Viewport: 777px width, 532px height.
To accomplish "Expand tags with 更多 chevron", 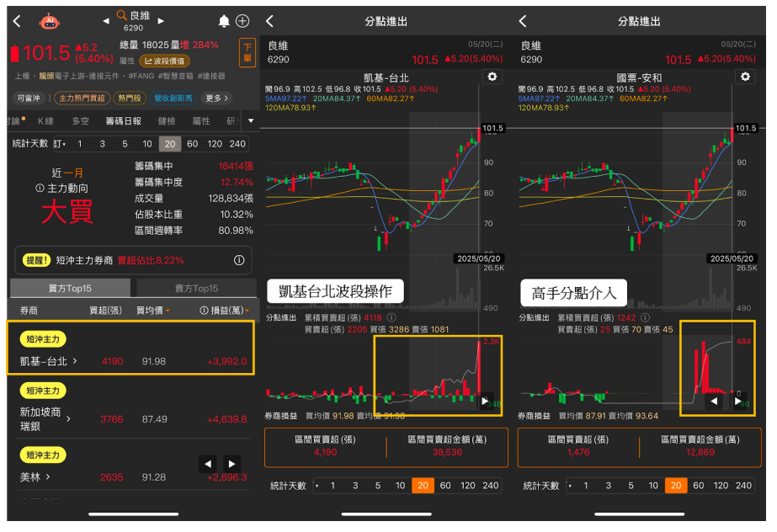I will coord(216,98).
